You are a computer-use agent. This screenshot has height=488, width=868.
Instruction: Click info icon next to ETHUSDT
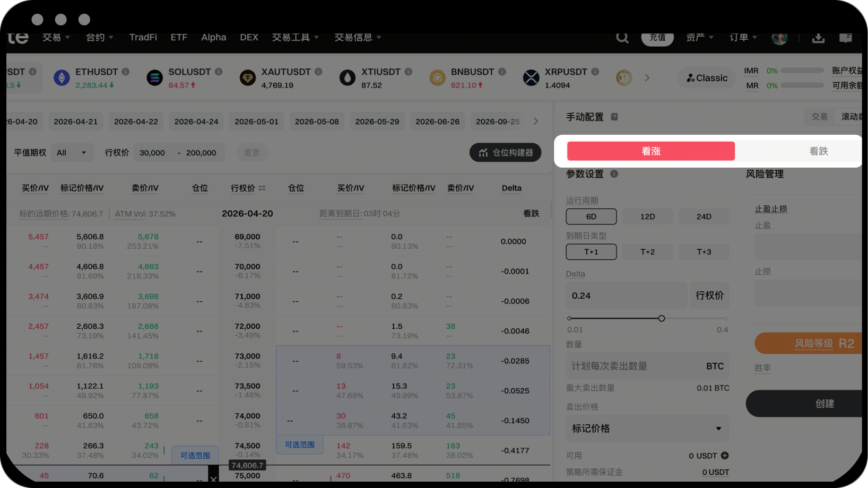click(126, 72)
